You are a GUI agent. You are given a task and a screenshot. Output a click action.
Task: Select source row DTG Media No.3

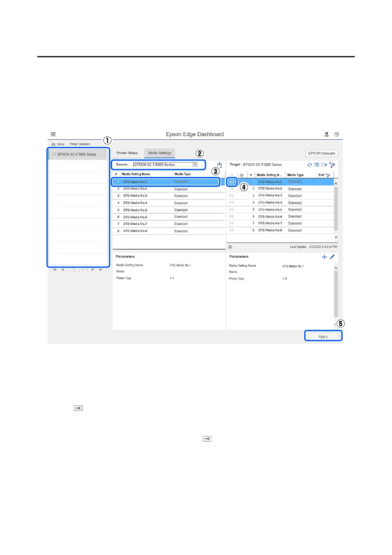pos(169,196)
